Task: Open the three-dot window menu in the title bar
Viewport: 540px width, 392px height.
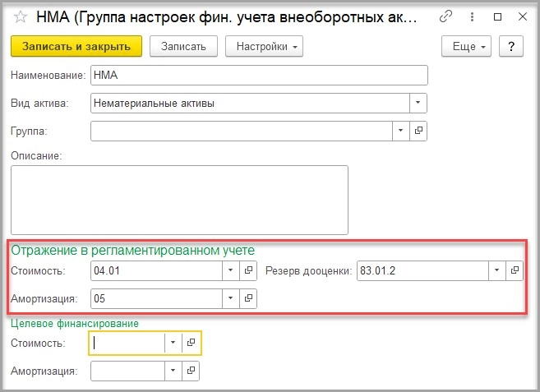Action: pyautogui.click(x=472, y=16)
